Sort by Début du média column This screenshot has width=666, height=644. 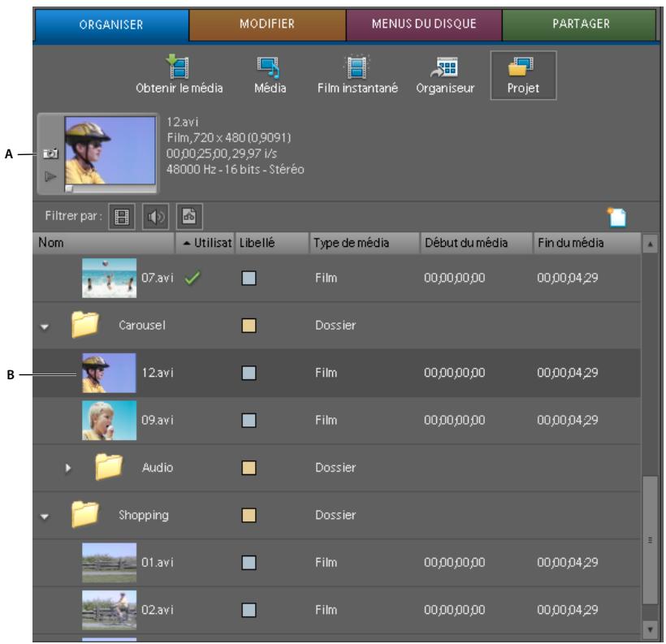point(477,243)
